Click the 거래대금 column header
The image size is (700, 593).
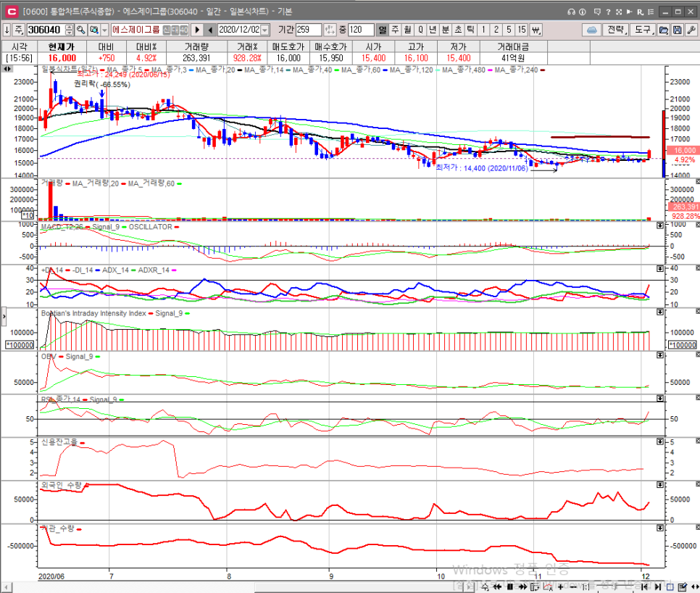click(513, 46)
